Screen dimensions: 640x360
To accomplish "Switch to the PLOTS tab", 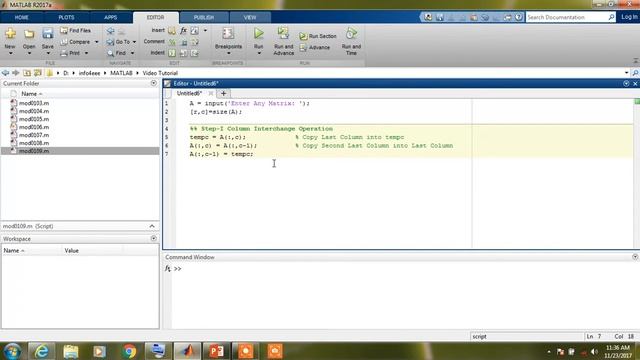I will pos(66,18).
